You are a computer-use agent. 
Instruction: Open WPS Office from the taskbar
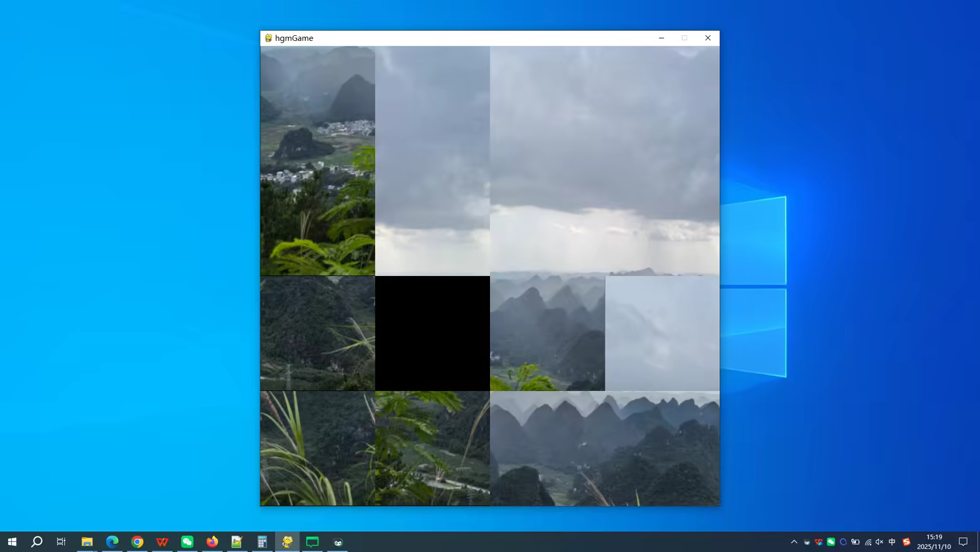tap(162, 541)
